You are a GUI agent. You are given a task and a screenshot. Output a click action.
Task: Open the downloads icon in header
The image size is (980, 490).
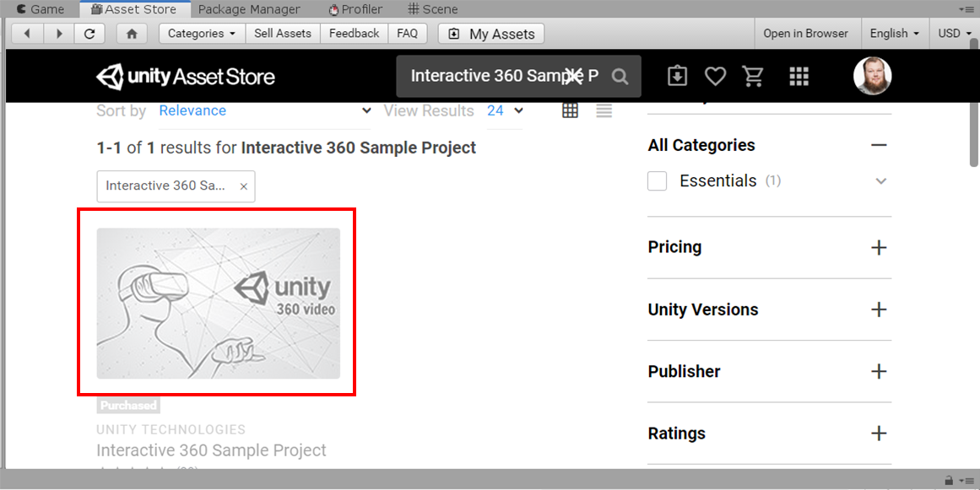(x=677, y=77)
